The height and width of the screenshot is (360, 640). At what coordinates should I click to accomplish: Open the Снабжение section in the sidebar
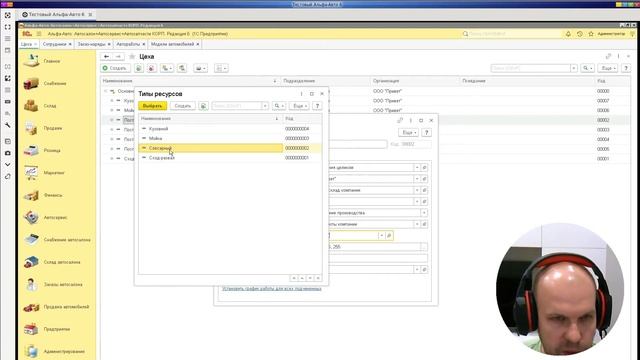55,83
